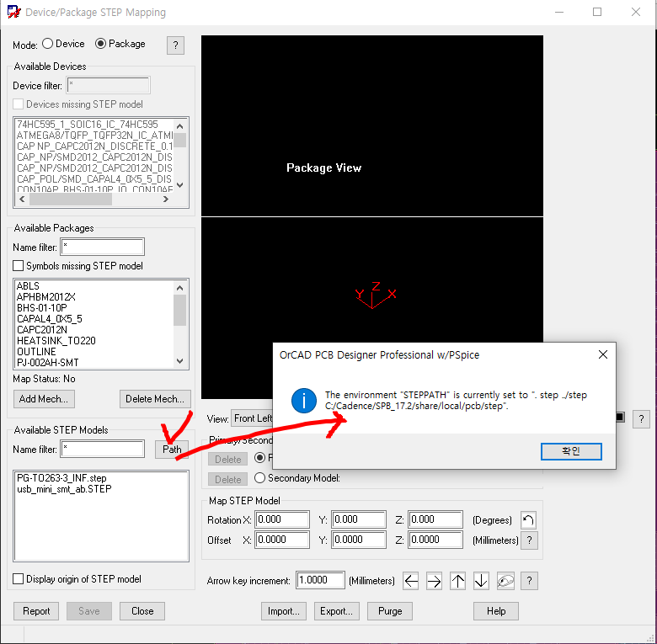Click the Report button
The image size is (657, 644).
(36, 611)
